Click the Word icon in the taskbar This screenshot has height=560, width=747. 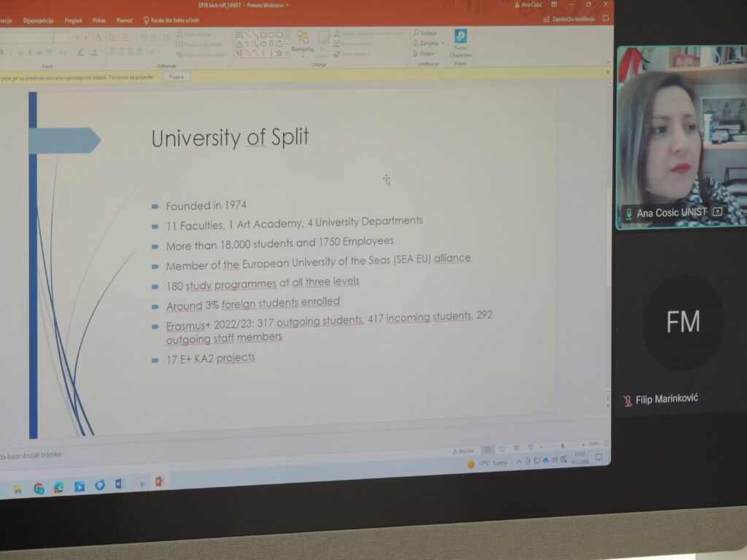tap(120, 484)
